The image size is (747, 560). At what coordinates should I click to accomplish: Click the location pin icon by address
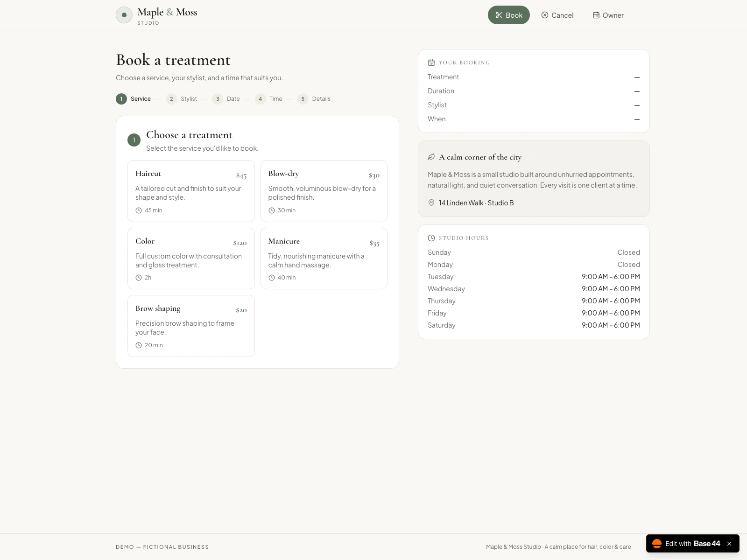click(x=431, y=203)
